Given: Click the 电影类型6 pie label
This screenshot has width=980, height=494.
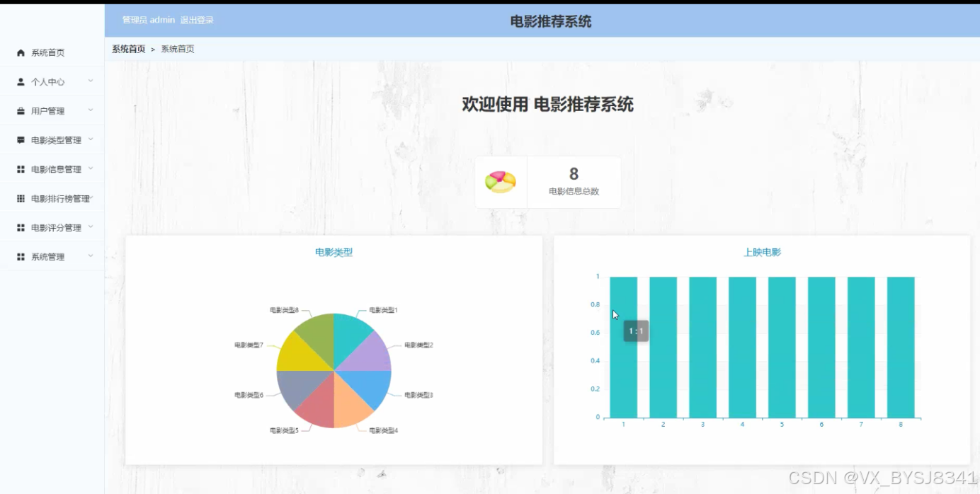Looking at the screenshot, I should (249, 395).
